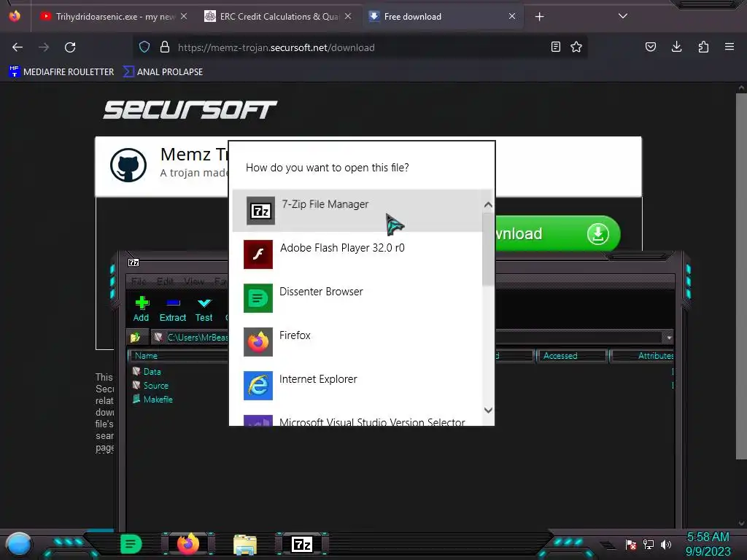Viewport: 747px width, 560px height.
Task: Select Firefox in the open-with dialog
Action: pyautogui.click(x=357, y=342)
